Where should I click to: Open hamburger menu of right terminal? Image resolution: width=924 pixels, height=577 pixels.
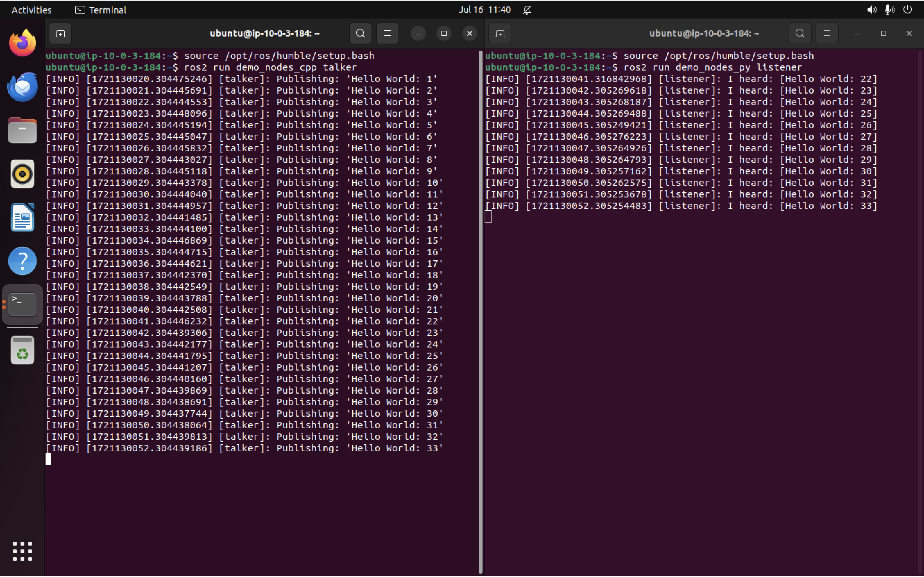tap(827, 34)
